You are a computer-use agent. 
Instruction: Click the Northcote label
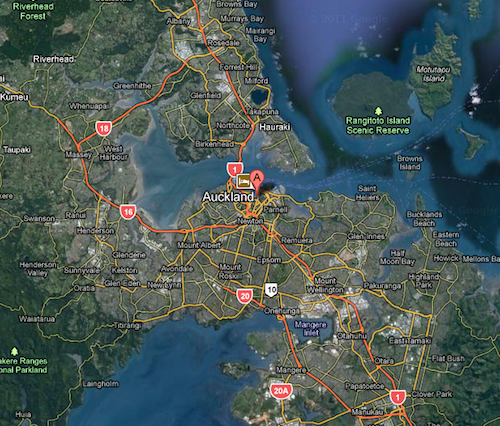click(233, 126)
